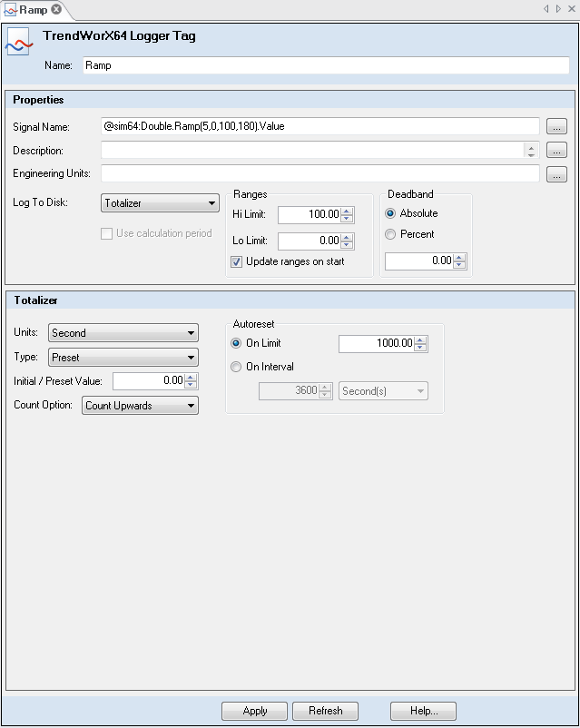Toggle Update ranges on start checkbox
The width and height of the screenshot is (580, 728).
(x=236, y=261)
